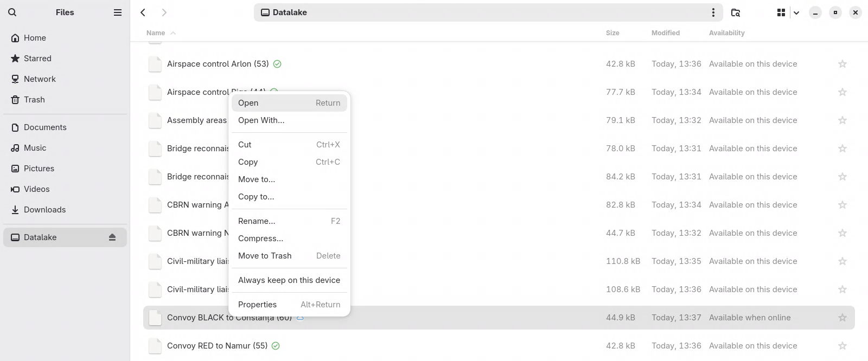Click the 110.8 kB size cell
868x361 pixels.
623,261
